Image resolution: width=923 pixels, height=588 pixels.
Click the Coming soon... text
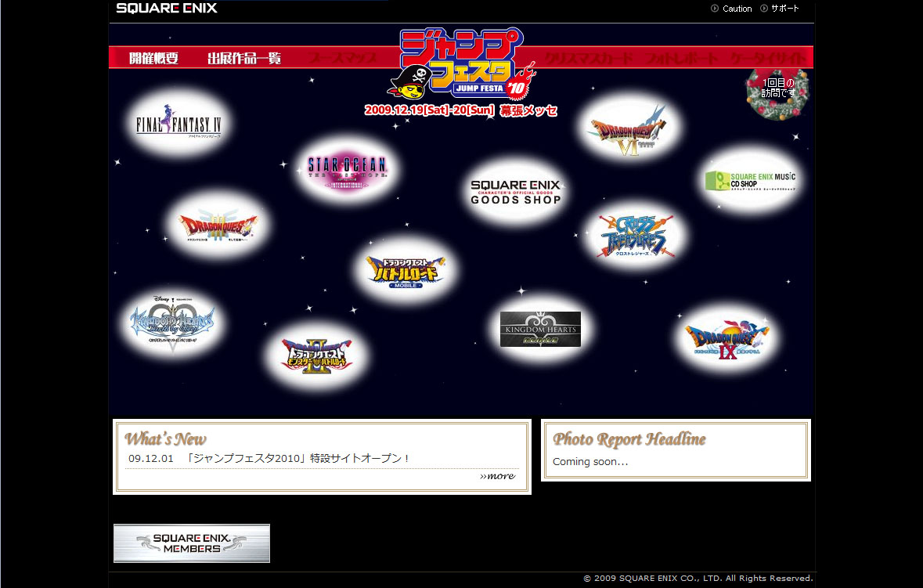pyautogui.click(x=590, y=461)
